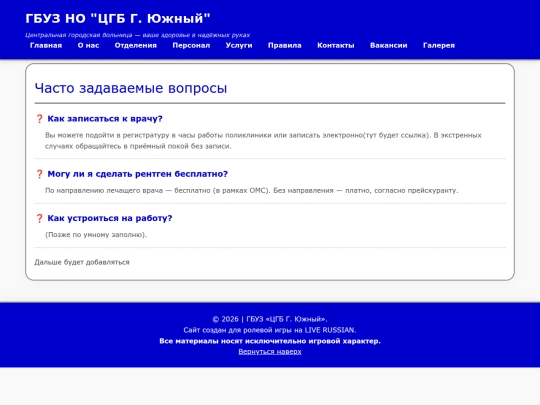Screen dimensions: 540x405
Task: Click the site title ГБУЗ НО "ЦГБ Г. Южный"
Action: tap(118, 18)
